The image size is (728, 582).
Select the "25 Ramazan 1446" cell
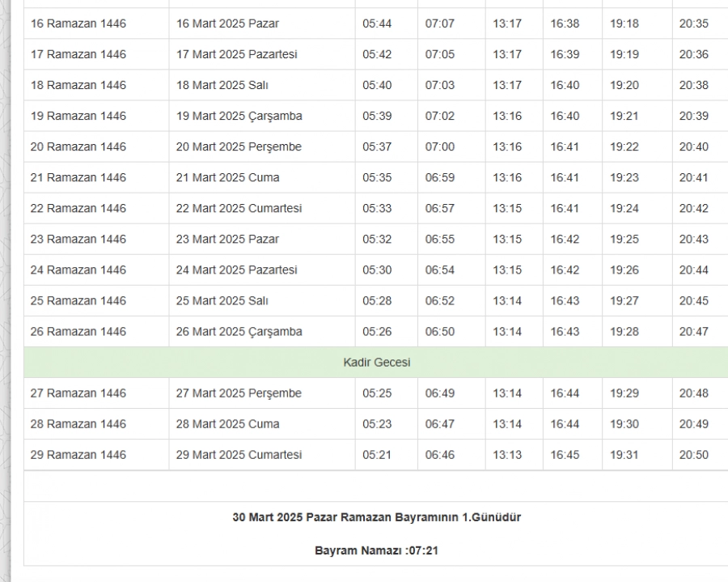pos(78,300)
